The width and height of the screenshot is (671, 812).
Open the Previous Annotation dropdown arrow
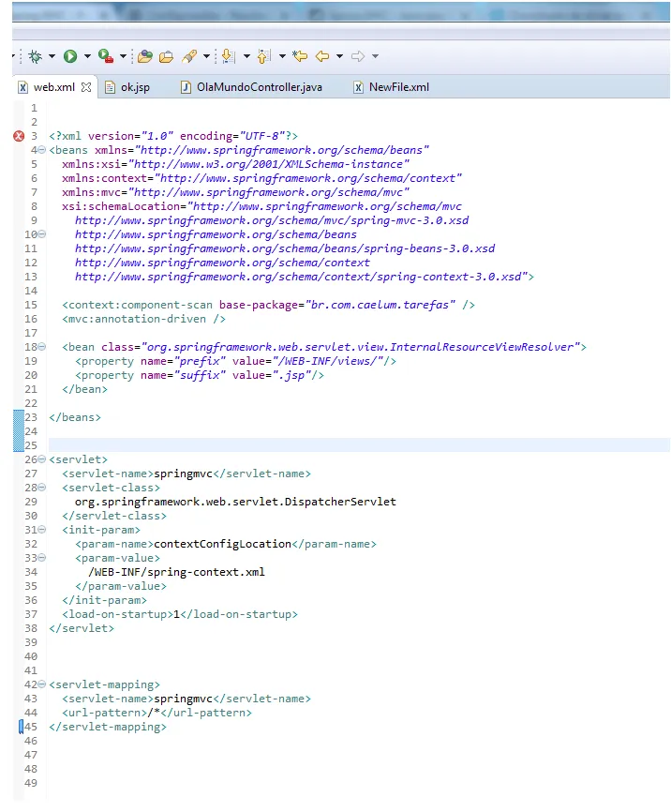282,56
